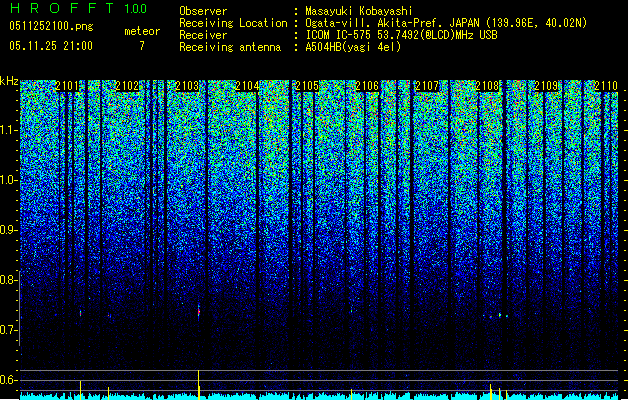Click the 2108 time marker
629x400 pixels.
[487, 86]
